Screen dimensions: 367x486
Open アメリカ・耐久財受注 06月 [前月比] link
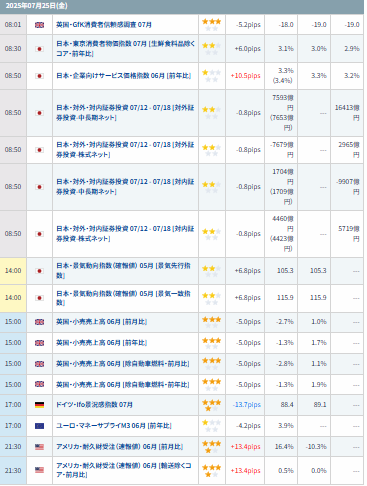[x=119, y=447]
